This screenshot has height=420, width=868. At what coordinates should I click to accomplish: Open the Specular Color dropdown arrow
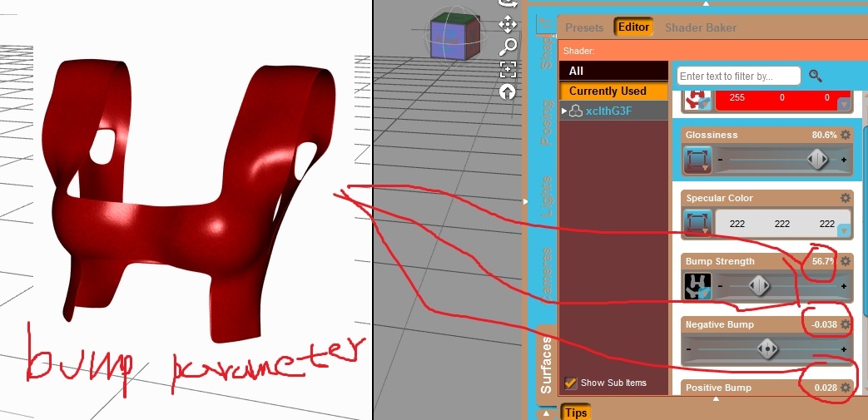(844, 230)
